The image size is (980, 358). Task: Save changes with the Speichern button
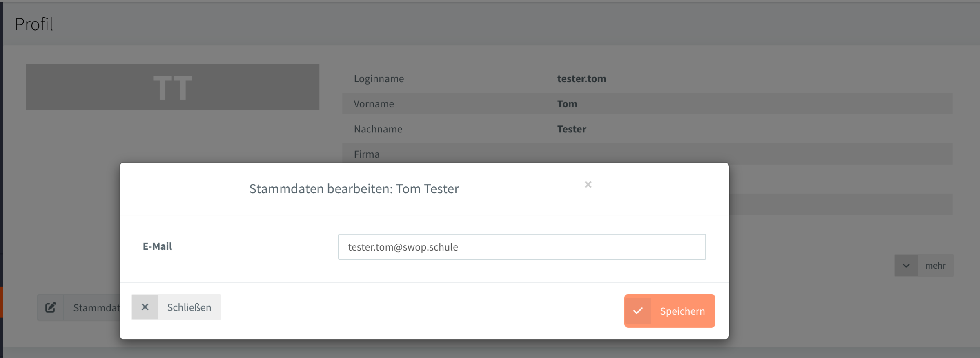670,311
